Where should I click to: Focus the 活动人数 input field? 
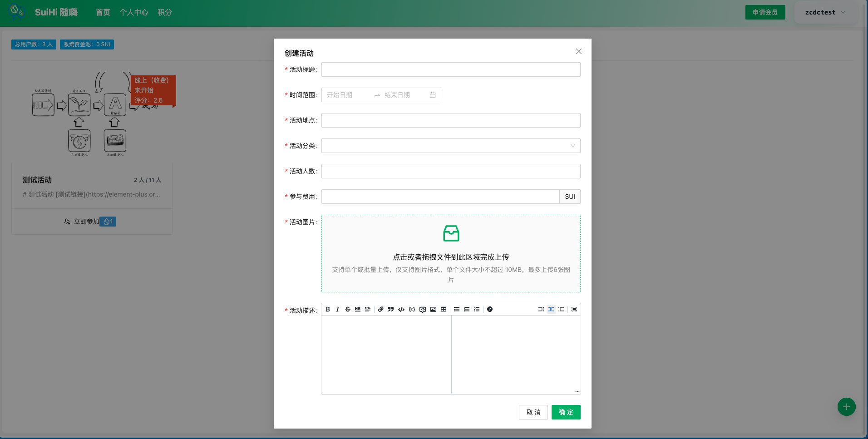click(451, 171)
